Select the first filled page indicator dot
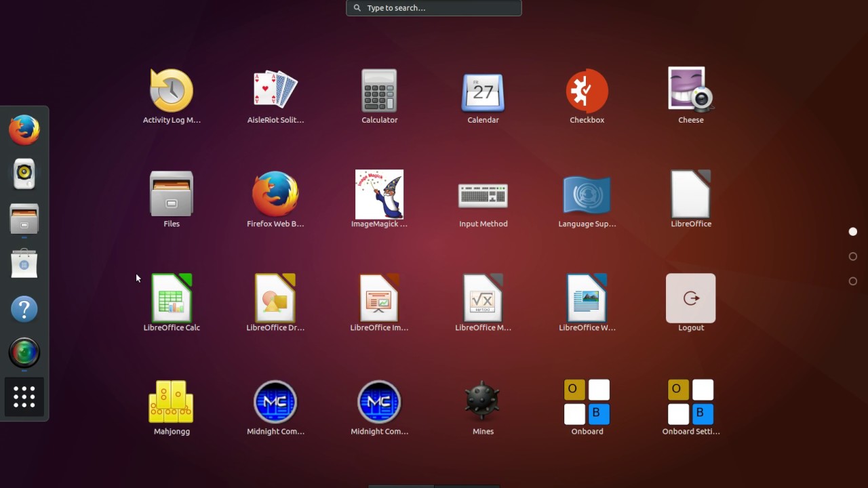The image size is (868, 488). (853, 232)
